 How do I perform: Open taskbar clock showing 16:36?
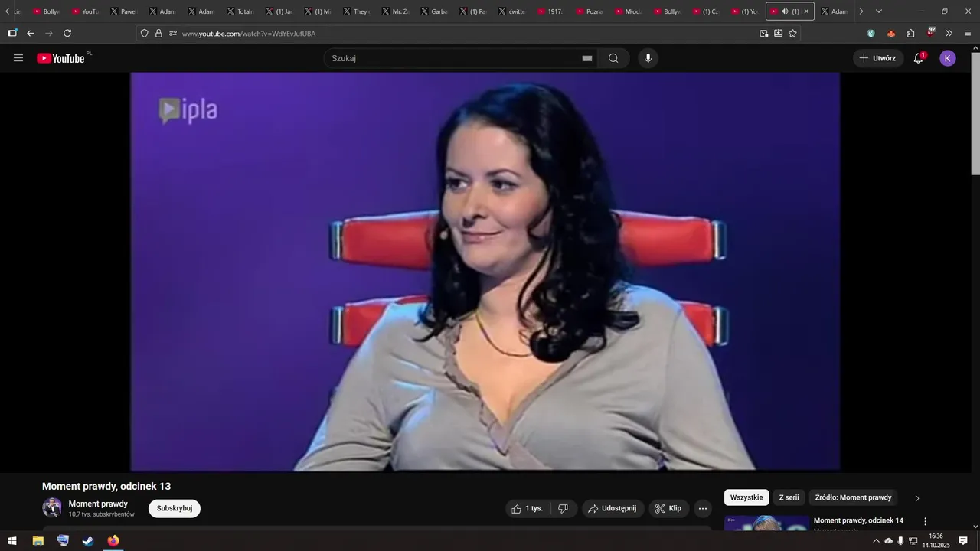pos(936,541)
